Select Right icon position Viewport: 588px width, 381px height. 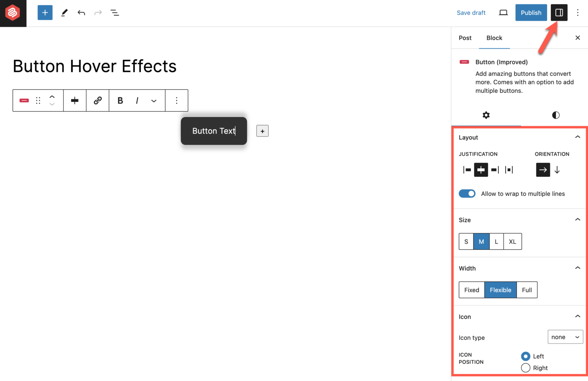[525, 368]
